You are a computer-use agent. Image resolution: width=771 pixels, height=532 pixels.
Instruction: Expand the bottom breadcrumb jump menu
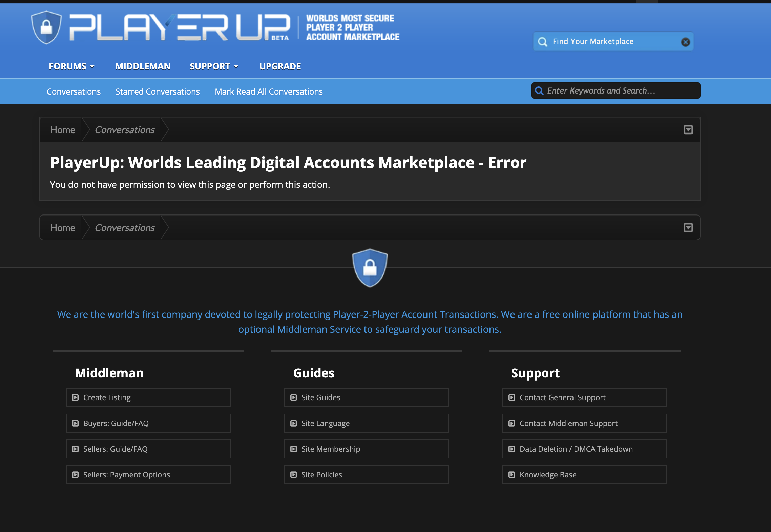pyautogui.click(x=688, y=228)
